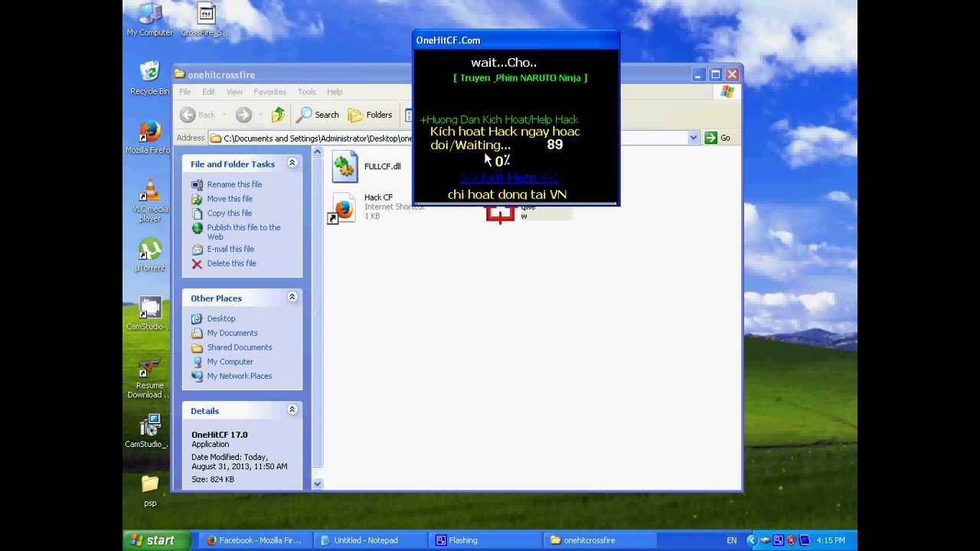Switch to Untitled Notepad taskbar item
980x551 pixels.
point(369,540)
